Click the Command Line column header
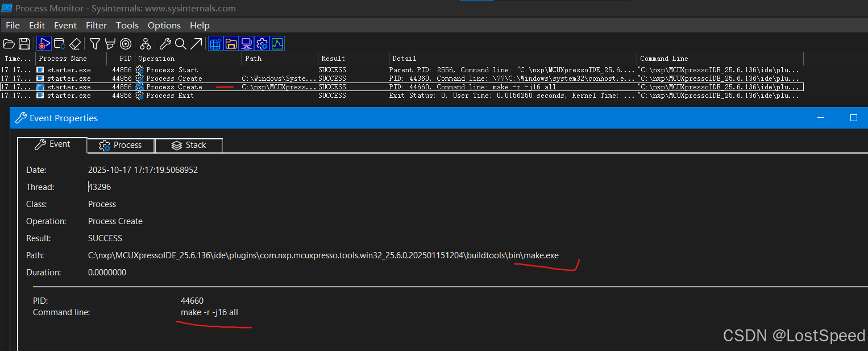Screen dimensions: 868x351 click(x=720, y=59)
